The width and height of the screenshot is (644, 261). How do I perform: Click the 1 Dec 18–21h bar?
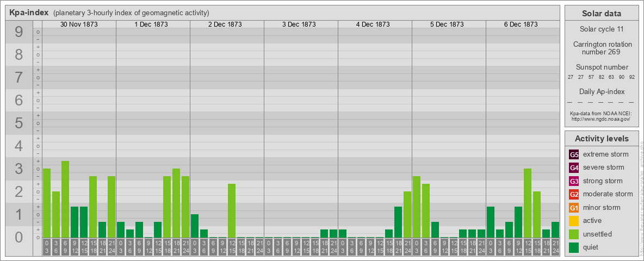tap(176, 203)
